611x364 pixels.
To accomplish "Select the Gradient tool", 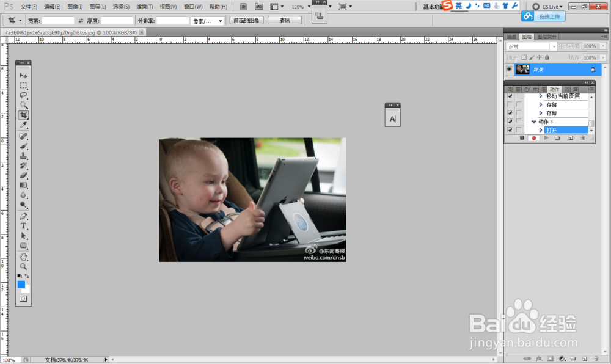I will [x=23, y=185].
